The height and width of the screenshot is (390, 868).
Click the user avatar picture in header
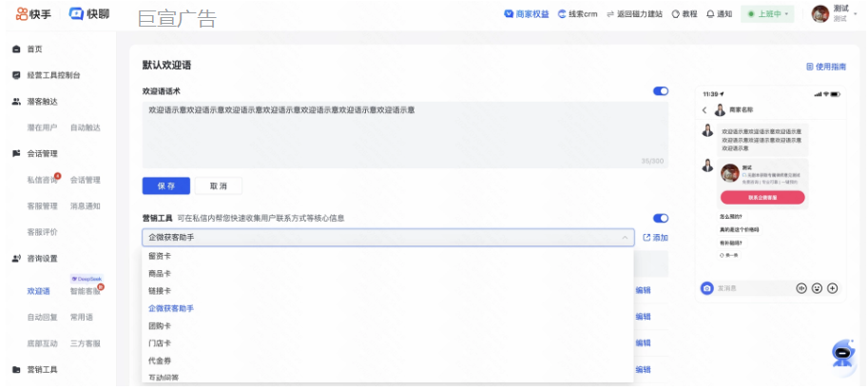[x=820, y=14]
